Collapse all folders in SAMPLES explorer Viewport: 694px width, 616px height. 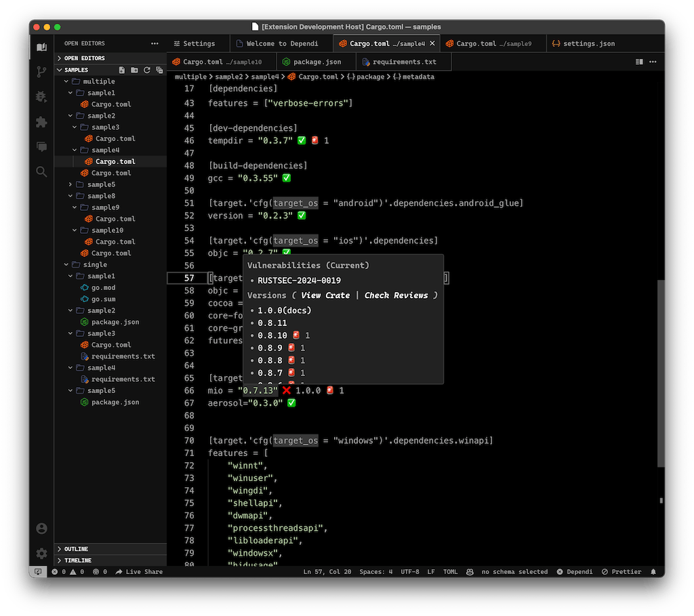[159, 70]
